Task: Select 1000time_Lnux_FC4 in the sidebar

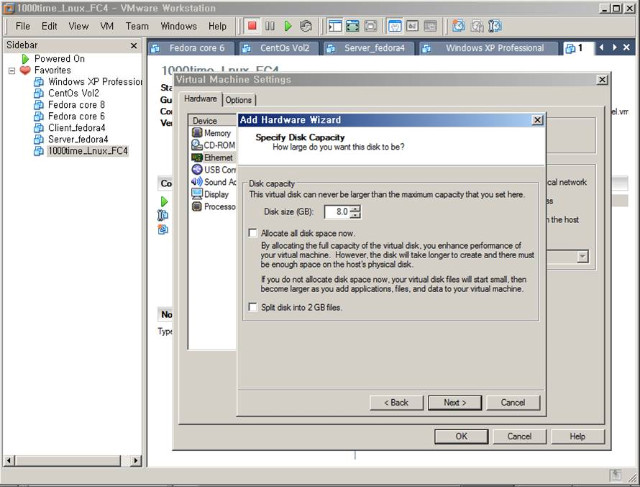Action: 88,151
